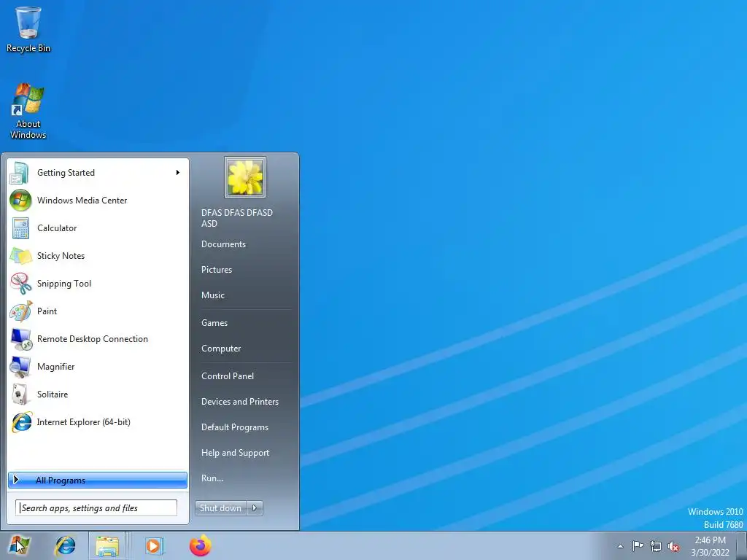This screenshot has height=560, width=747.
Task: Click the yellow flower user picture
Action: (x=245, y=177)
